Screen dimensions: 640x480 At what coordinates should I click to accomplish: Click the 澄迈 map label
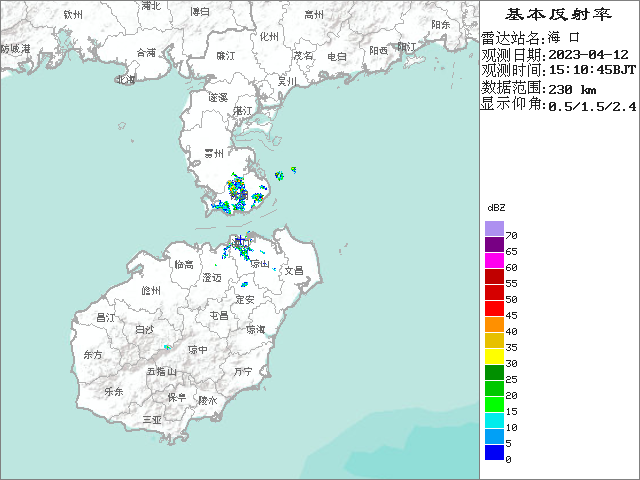tap(212, 278)
